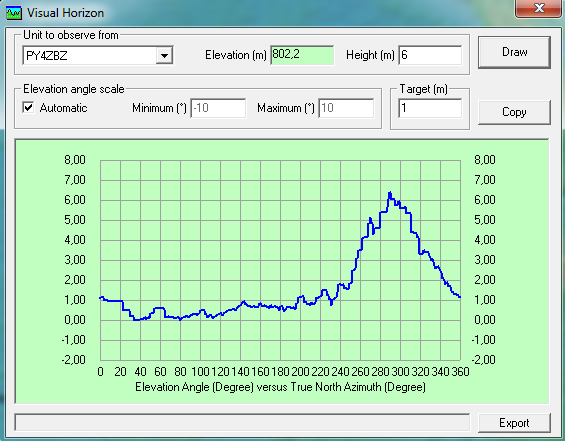The height and width of the screenshot is (441, 565).
Task: Click the Minimum angle field showing -10
Action: click(x=218, y=108)
